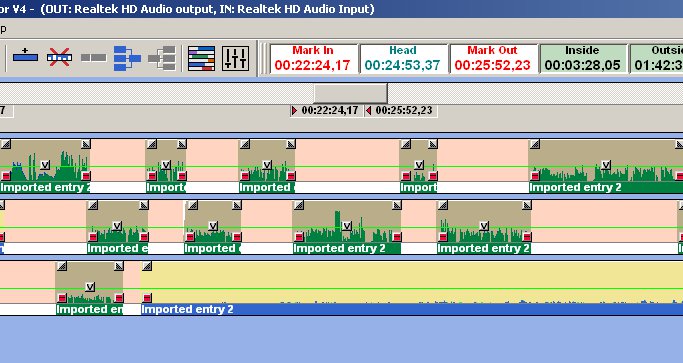Select 'Imported e' label on middle track's first clip

118,248
